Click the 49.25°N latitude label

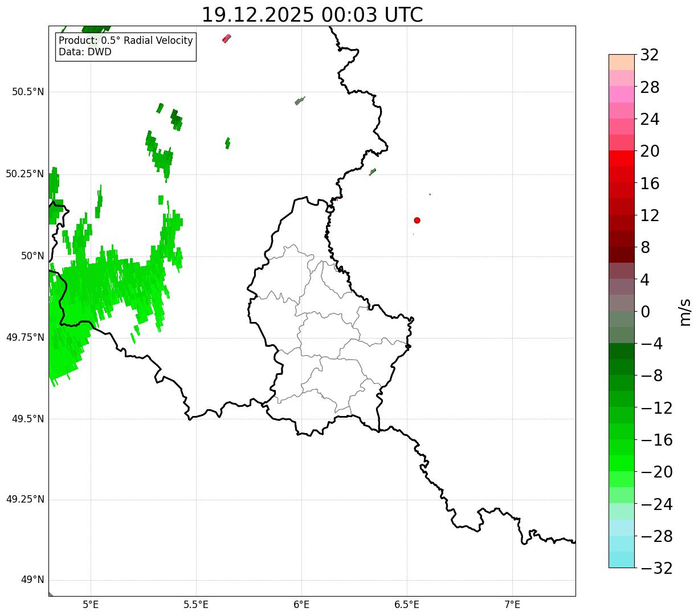25,500
